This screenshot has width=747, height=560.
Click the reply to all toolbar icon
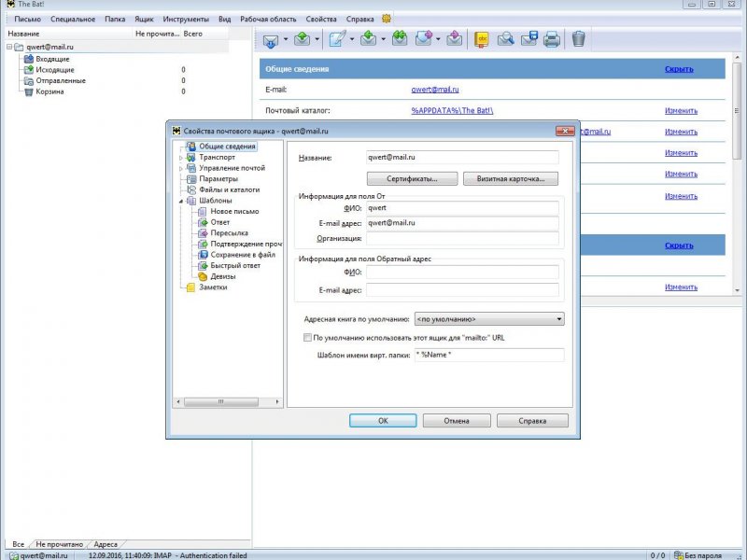(400, 38)
